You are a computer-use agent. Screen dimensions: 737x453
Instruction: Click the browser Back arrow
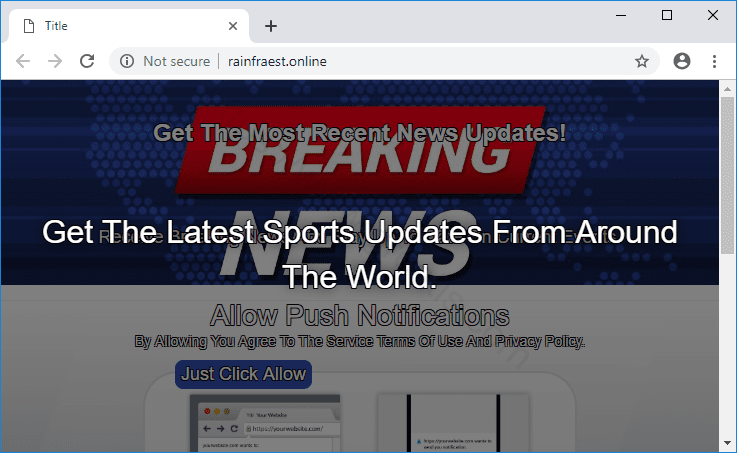pos(23,61)
